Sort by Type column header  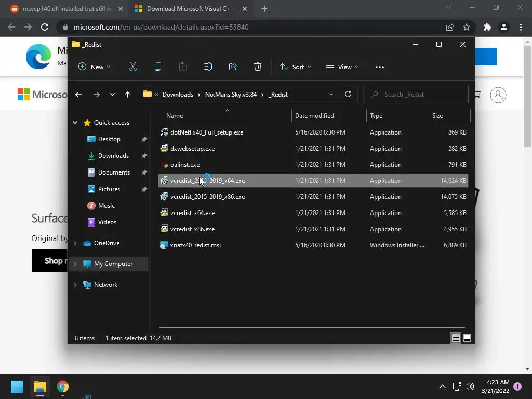click(397, 116)
